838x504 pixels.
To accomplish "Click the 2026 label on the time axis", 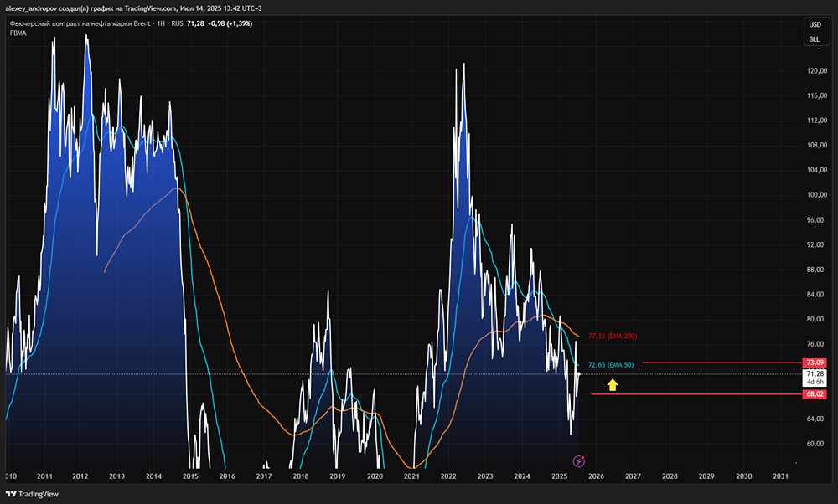I will (596, 476).
